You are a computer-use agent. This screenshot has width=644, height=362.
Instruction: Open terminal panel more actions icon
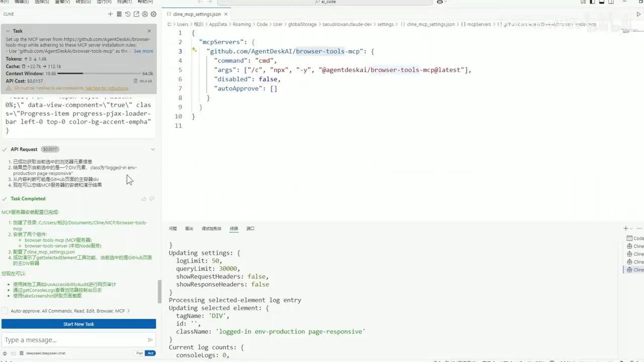pyautogui.click(x=638, y=228)
